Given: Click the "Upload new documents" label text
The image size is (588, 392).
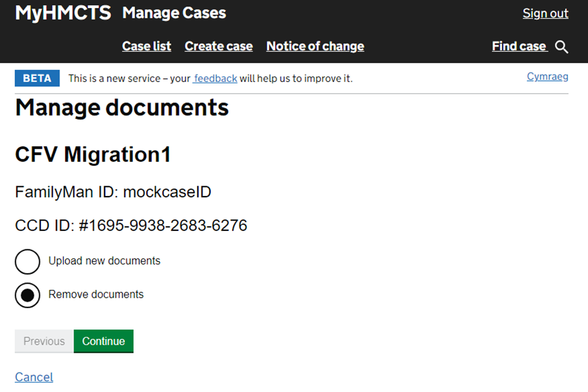Looking at the screenshot, I should (104, 261).
